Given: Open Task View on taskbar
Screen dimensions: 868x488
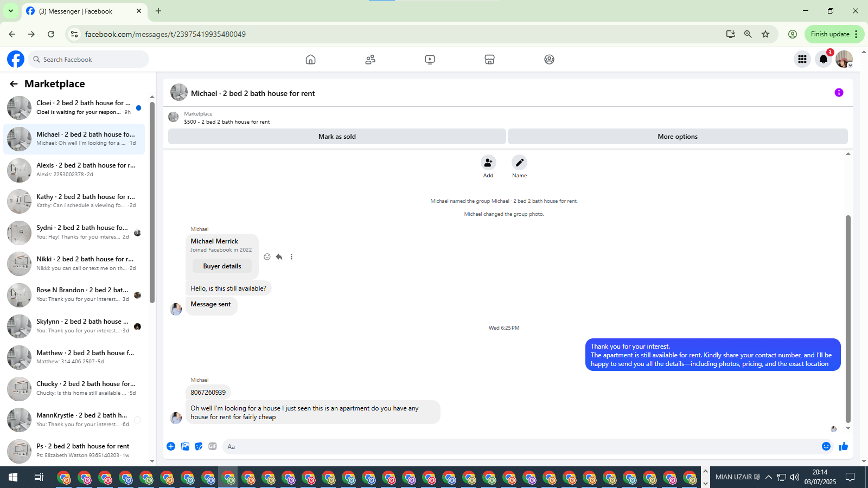Looking at the screenshot, I should pos(39,477).
